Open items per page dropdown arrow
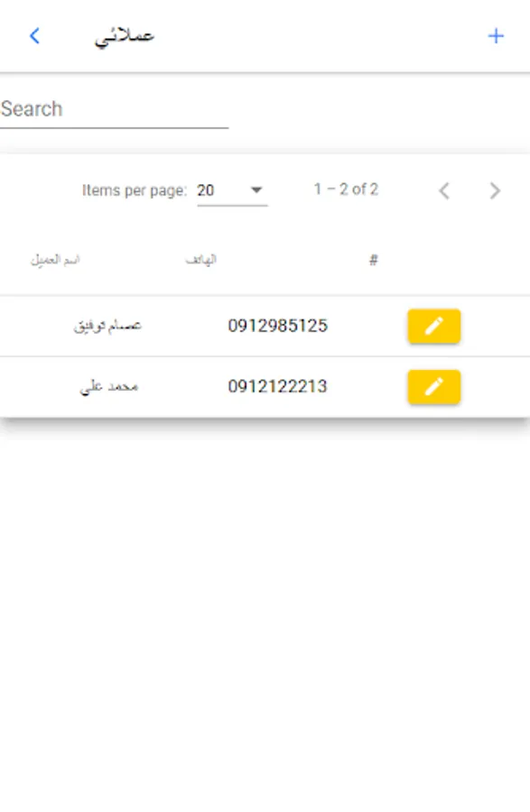The height and width of the screenshot is (812, 530). coord(256,190)
